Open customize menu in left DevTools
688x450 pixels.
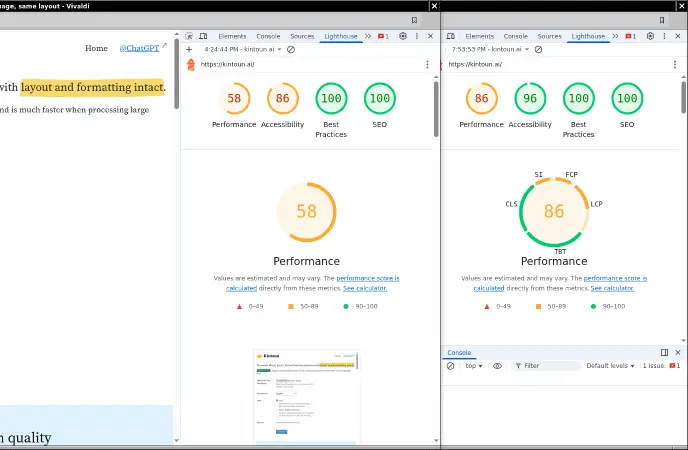coord(417,36)
